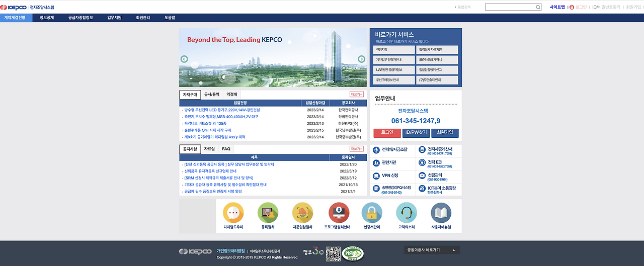This screenshot has width=644, height=266.
Task: Click the 회원가입 button in 업무안내
Action: click(445, 133)
